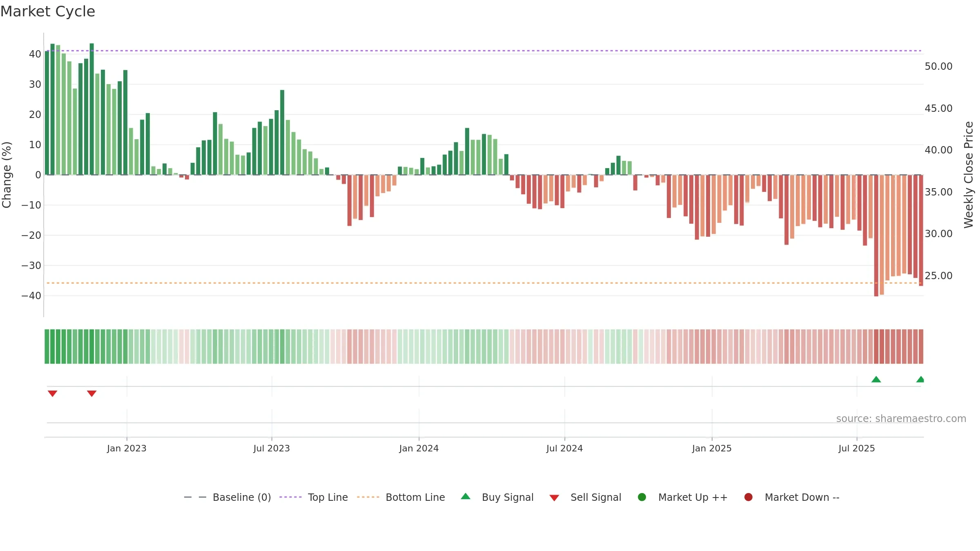Click the orange dotted Bottom Line legend sample
Screen dimensions: 980x551
368,497
